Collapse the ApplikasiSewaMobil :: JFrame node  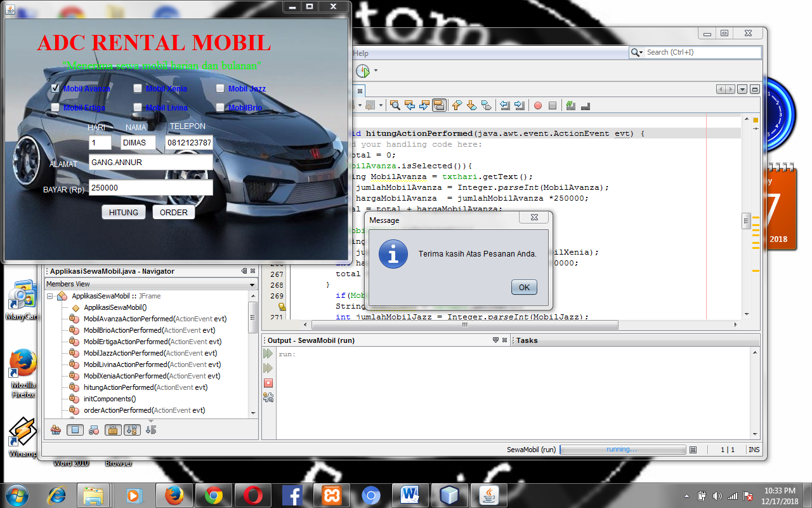[x=50, y=296]
